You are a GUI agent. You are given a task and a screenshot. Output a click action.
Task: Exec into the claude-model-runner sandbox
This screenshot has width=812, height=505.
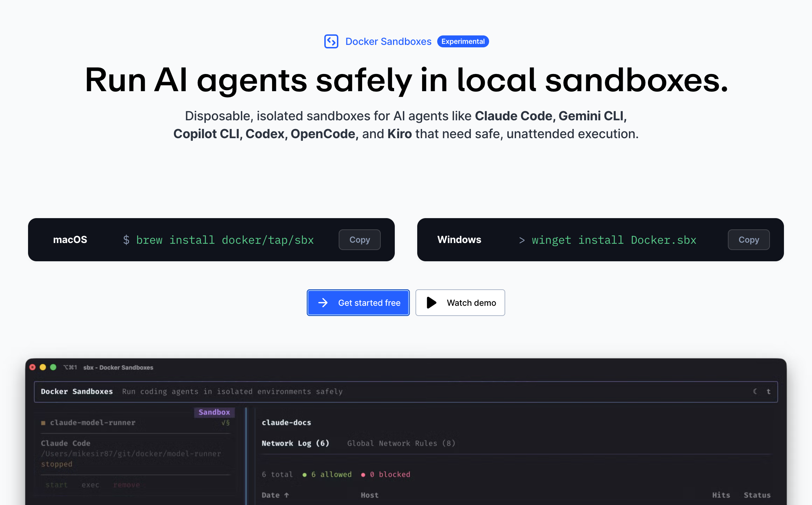(90, 485)
